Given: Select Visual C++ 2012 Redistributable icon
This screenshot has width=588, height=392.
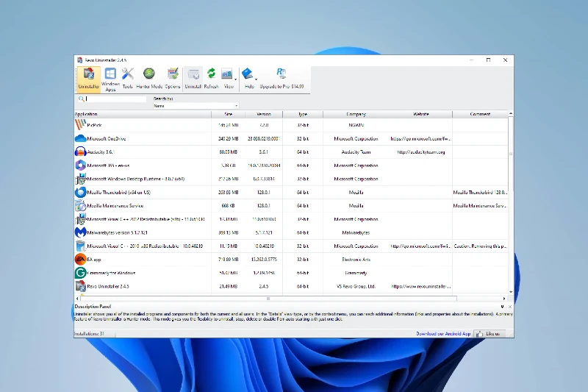Looking at the screenshot, I should [x=80, y=219].
